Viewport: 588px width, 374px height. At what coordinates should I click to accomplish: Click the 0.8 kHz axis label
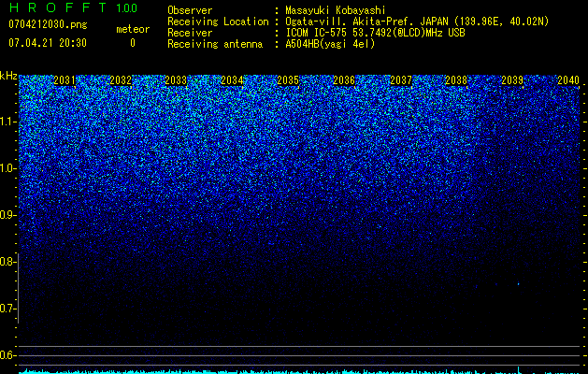pyautogui.click(x=8, y=262)
